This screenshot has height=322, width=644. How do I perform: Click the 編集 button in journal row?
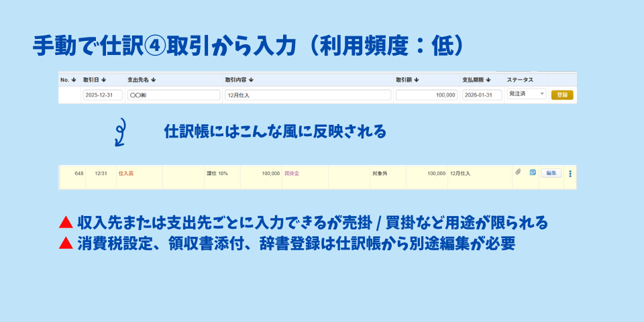tap(551, 173)
